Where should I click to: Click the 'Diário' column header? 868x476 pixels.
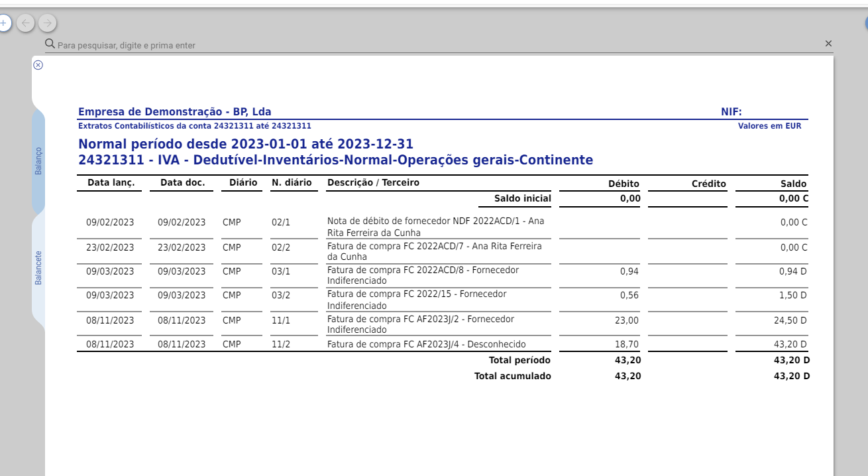[243, 183]
